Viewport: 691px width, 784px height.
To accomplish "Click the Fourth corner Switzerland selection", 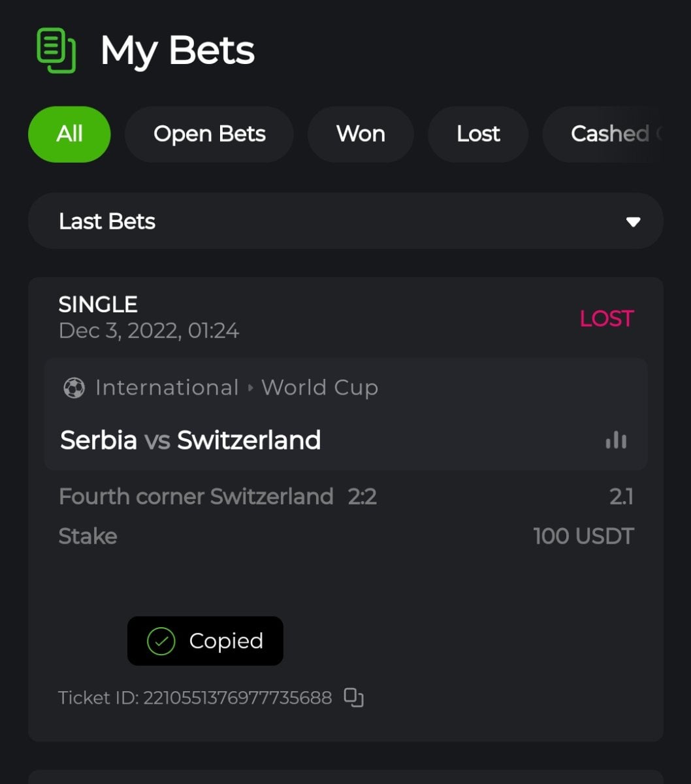I will click(x=196, y=497).
